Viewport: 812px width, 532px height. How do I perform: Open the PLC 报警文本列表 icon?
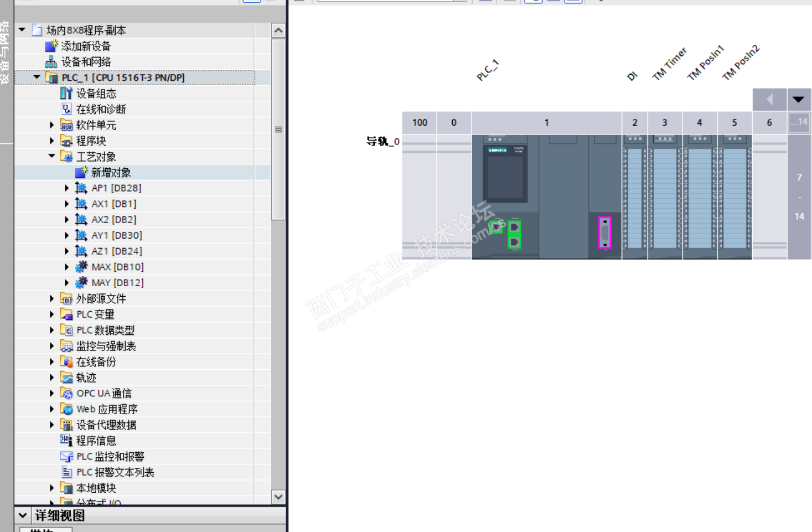pyautogui.click(x=66, y=472)
